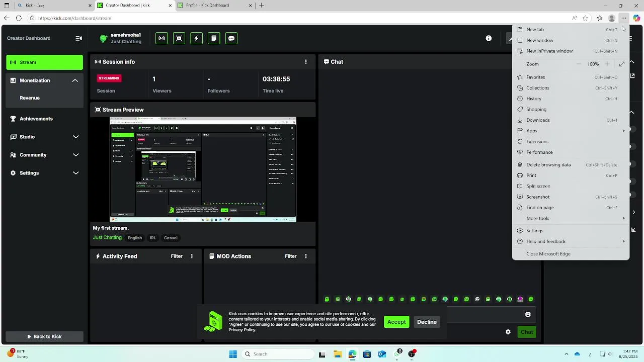Open MOD Actions Filter
644x362 pixels.
[291, 256]
